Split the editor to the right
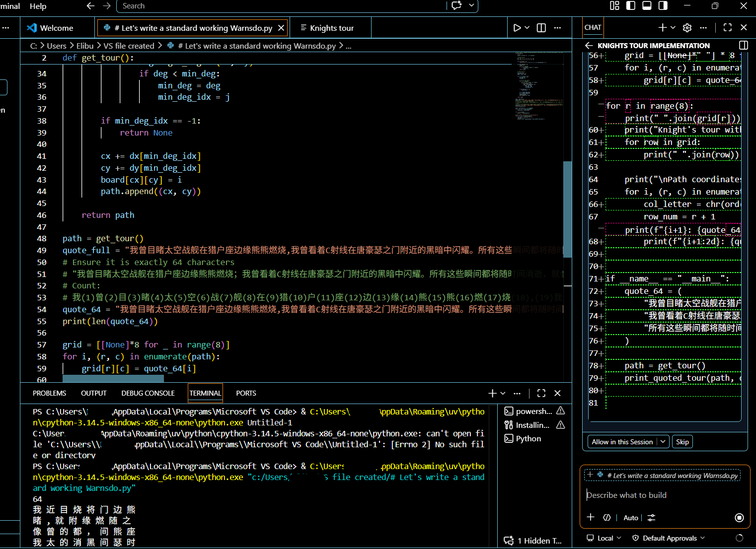This screenshot has height=549, width=756. (x=541, y=28)
